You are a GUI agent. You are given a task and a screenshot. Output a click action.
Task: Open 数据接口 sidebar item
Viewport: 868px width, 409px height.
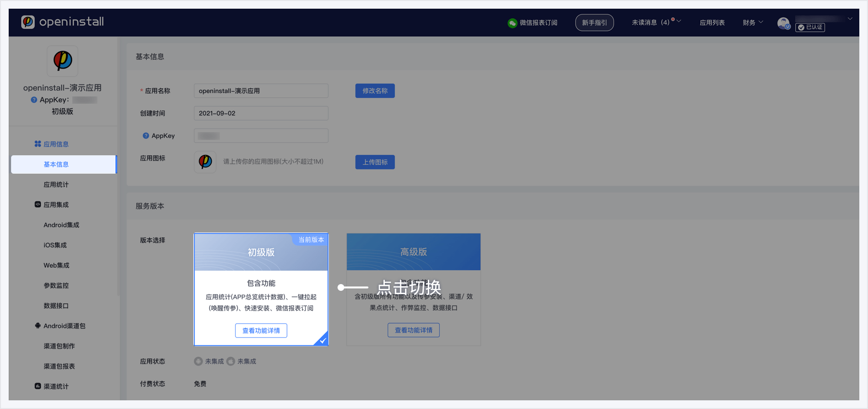tap(56, 306)
